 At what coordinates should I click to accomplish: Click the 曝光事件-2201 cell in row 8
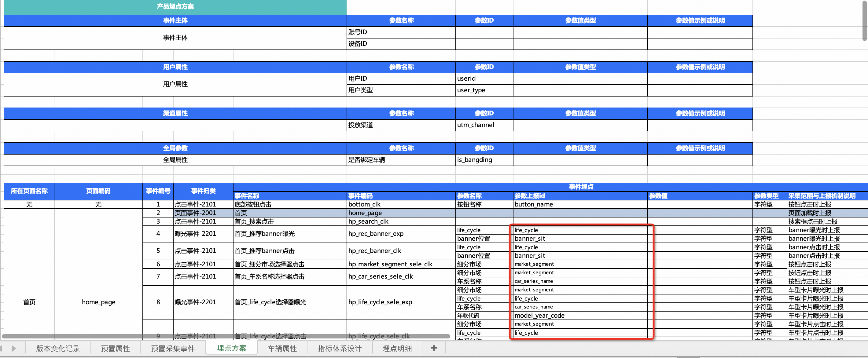[203, 302]
